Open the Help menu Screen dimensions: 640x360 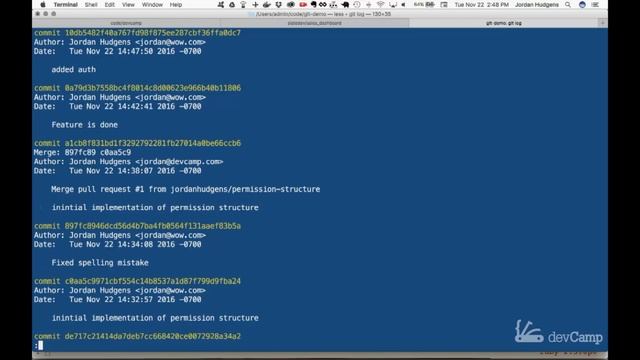click(176, 4)
